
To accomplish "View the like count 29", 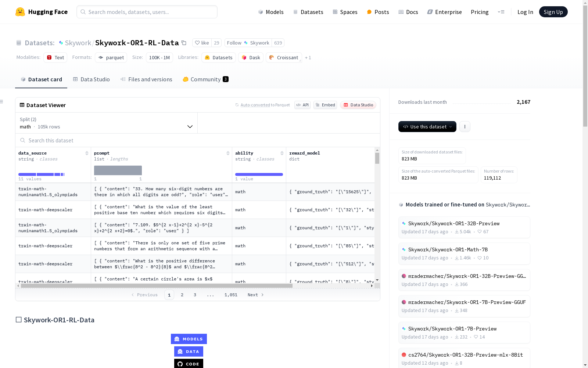I will (x=216, y=43).
